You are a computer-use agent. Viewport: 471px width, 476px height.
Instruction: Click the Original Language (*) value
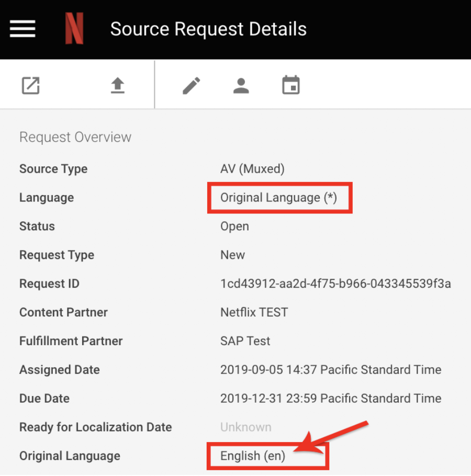coord(279,198)
